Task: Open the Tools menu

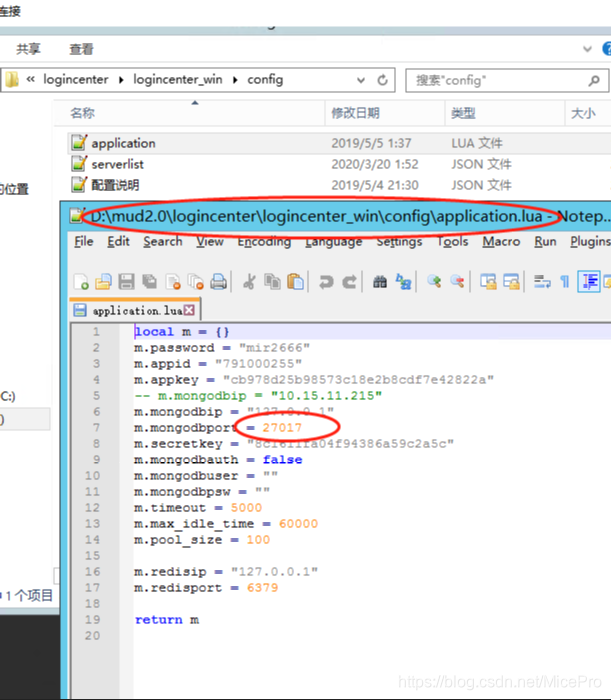Action: [453, 242]
